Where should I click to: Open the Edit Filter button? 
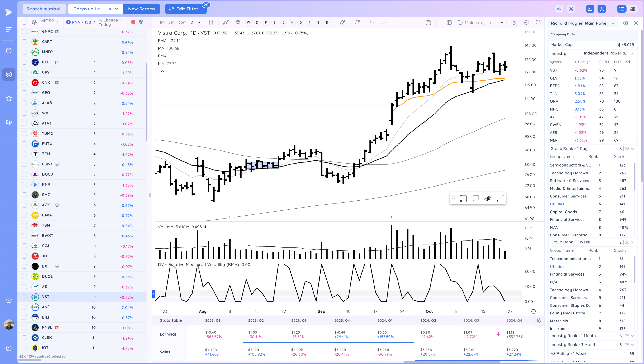[x=185, y=9]
